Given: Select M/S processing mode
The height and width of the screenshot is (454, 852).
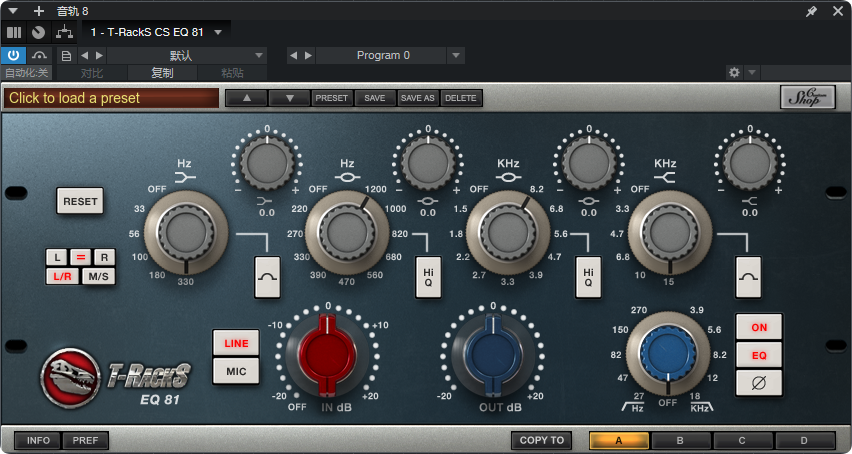Looking at the screenshot, I should click(x=98, y=276).
